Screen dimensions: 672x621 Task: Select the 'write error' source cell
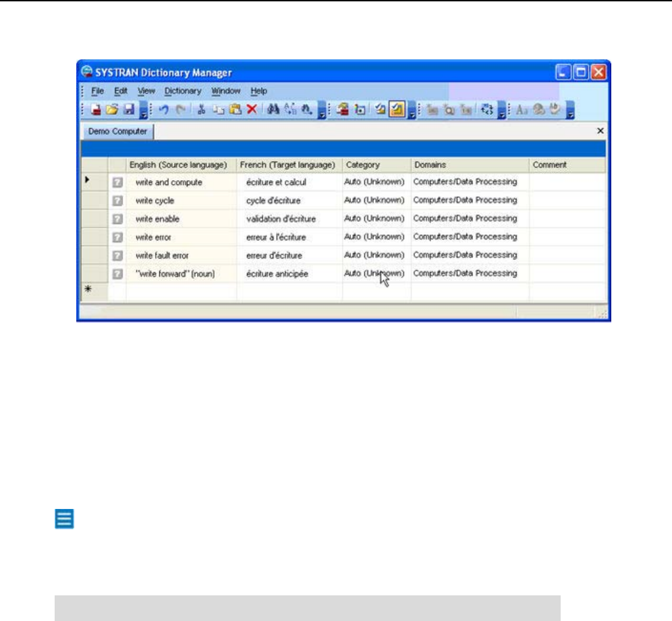click(x=181, y=237)
